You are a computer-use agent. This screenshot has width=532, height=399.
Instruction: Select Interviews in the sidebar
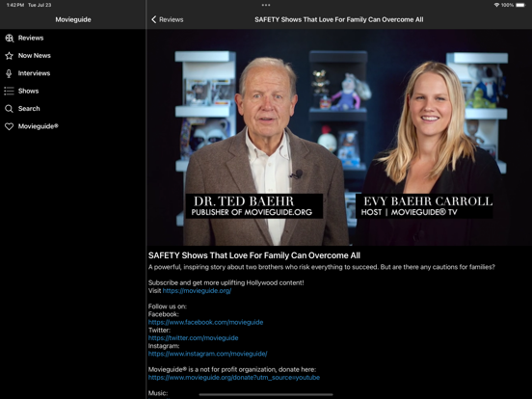(x=72, y=73)
